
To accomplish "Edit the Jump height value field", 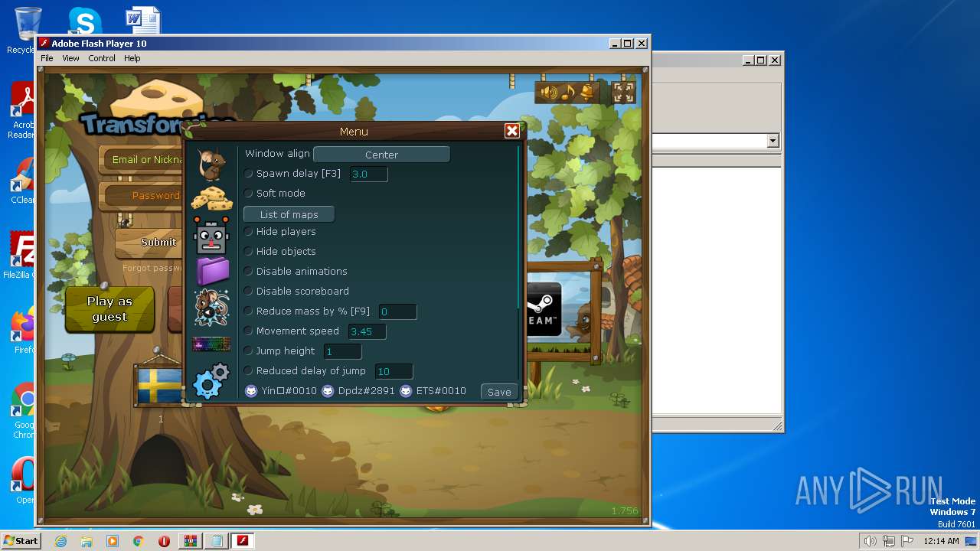I will [342, 351].
